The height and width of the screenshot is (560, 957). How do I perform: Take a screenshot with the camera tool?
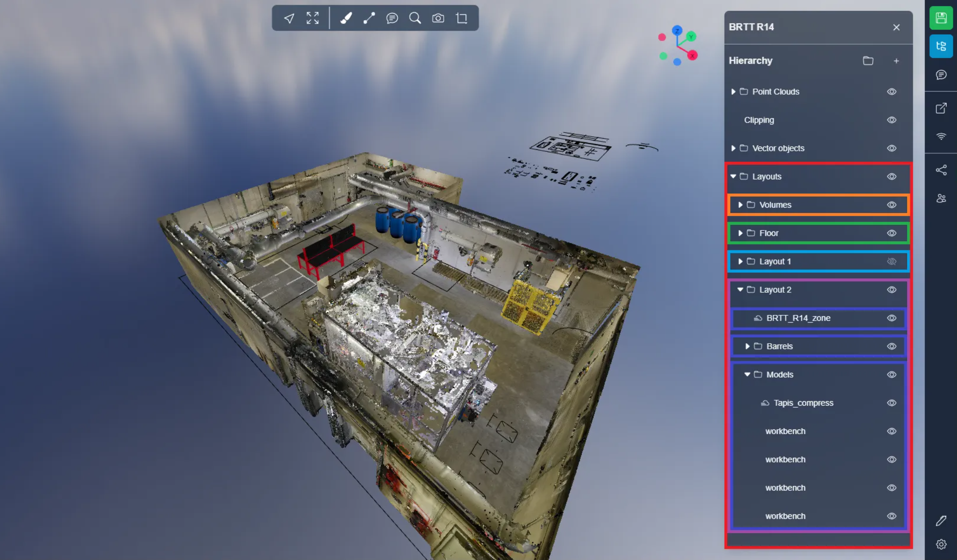click(438, 18)
